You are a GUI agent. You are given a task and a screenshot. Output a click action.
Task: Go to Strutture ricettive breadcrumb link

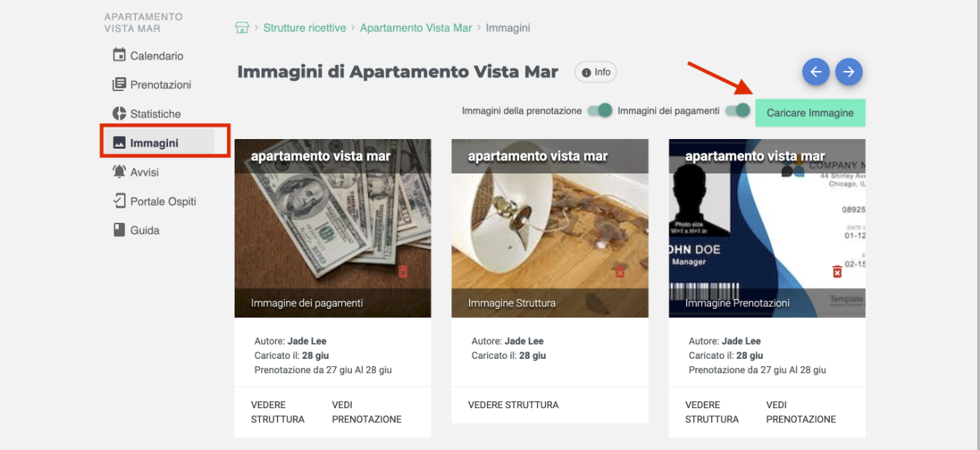pos(304,28)
